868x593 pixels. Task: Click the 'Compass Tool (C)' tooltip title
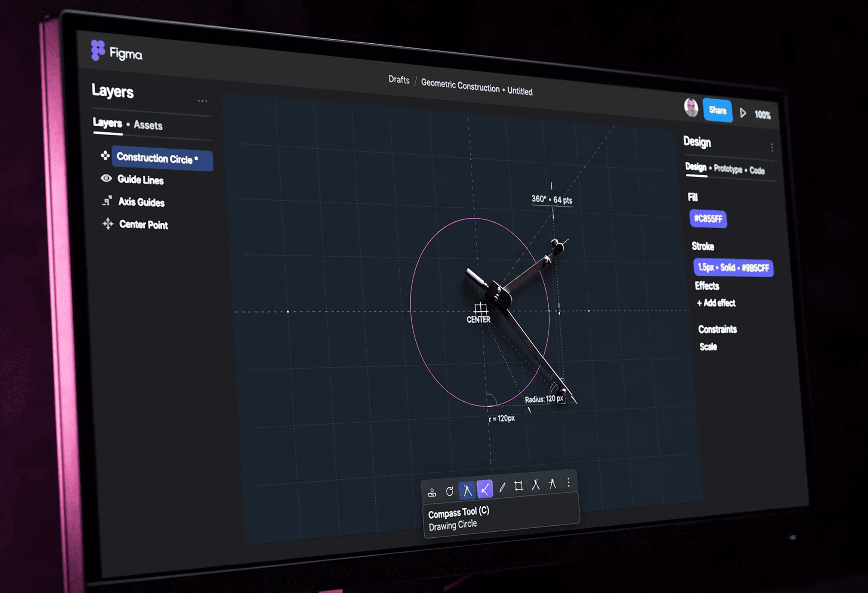coord(459,512)
